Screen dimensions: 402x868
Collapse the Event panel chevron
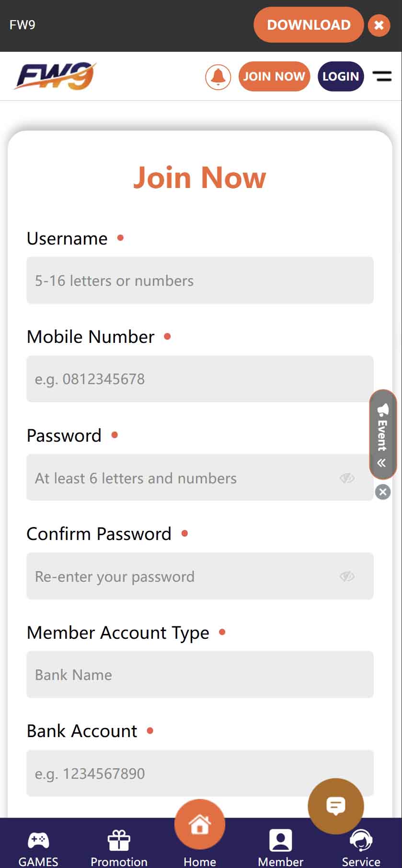coord(382,463)
